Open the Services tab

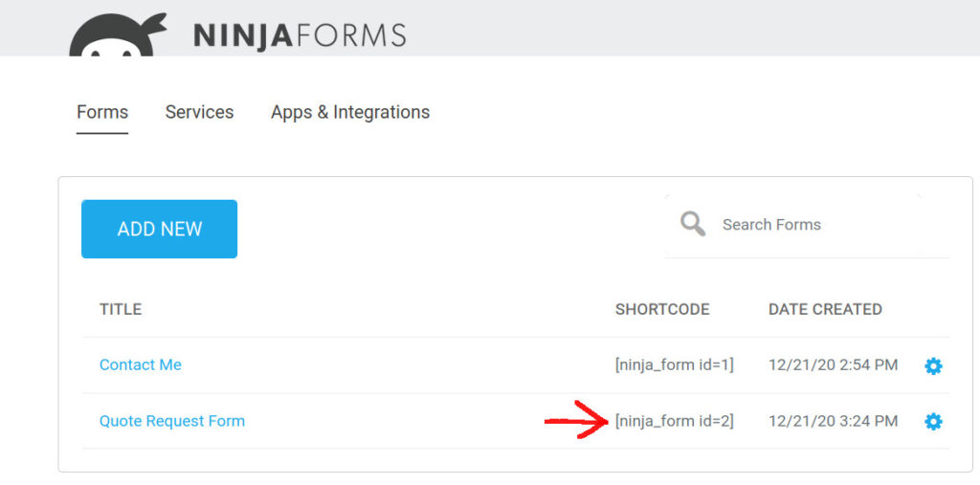click(x=199, y=113)
